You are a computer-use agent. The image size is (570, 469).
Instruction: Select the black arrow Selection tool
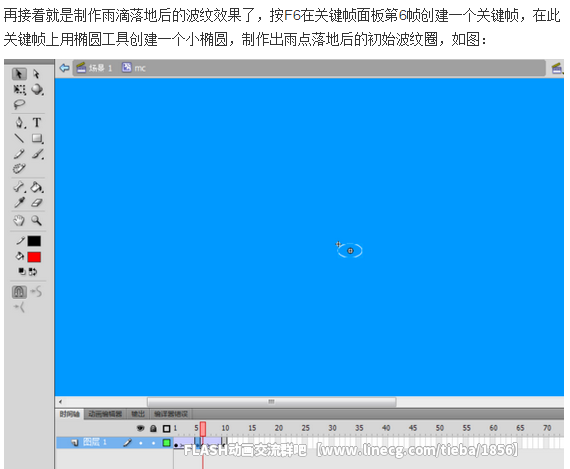[x=19, y=74]
